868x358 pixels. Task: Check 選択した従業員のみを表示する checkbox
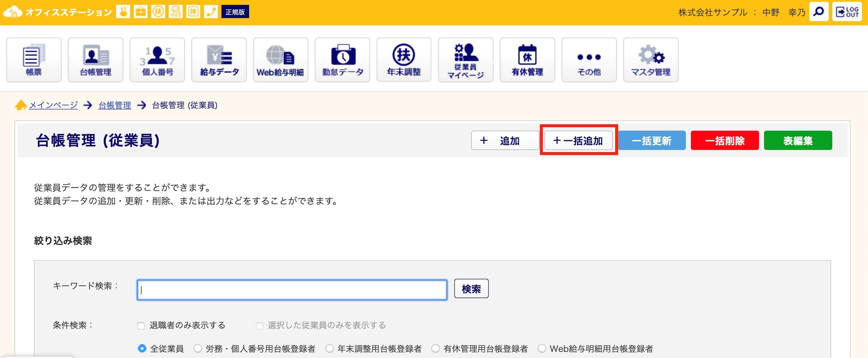[x=259, y=326]
